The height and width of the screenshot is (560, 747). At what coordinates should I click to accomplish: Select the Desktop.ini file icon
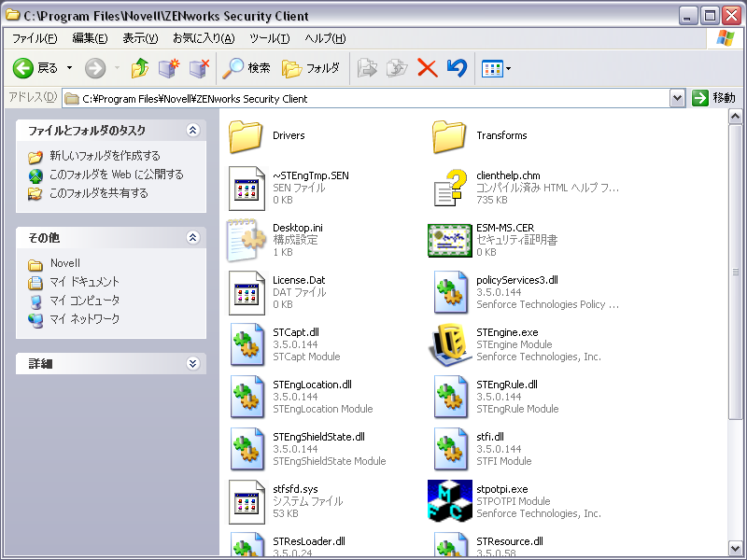tap(247, 240)
